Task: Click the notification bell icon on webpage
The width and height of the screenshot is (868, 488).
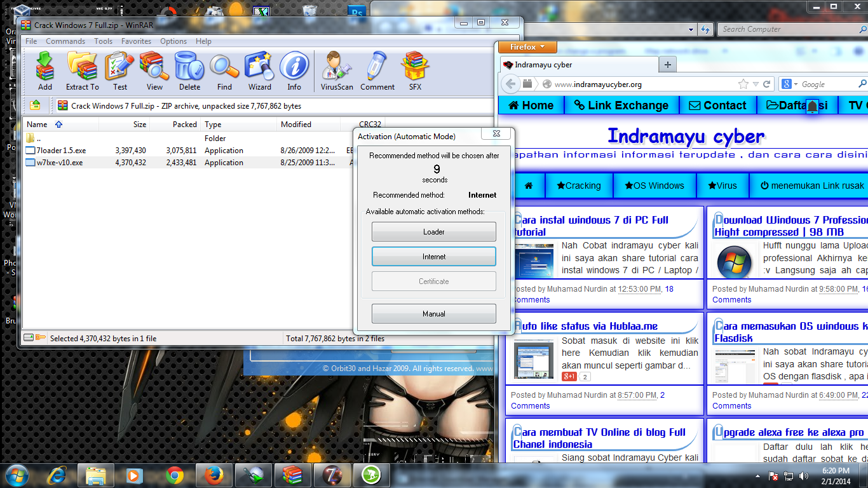Action: (812, 107)
